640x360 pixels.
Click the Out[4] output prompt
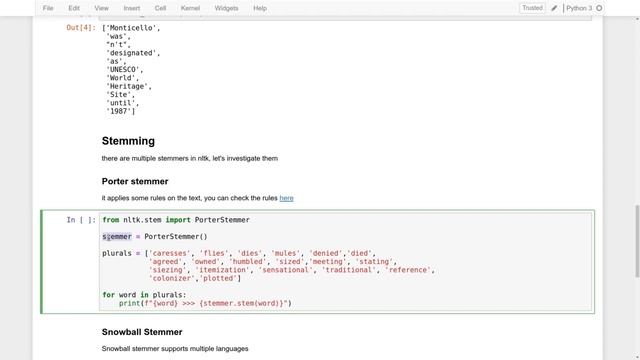[81, 28]
